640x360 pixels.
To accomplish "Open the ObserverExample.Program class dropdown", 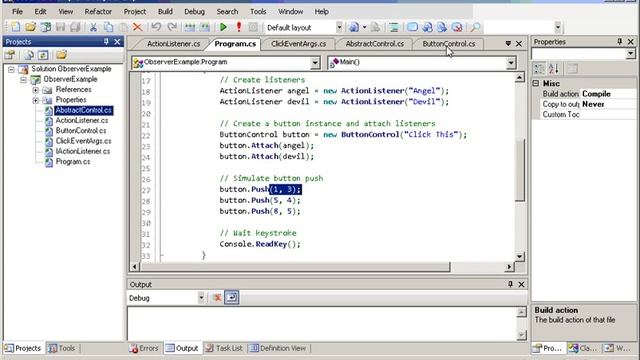I will point(315,62).
